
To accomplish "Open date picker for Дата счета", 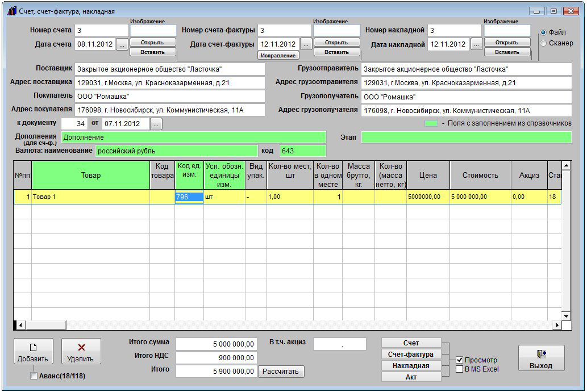I will pos(122,44).
